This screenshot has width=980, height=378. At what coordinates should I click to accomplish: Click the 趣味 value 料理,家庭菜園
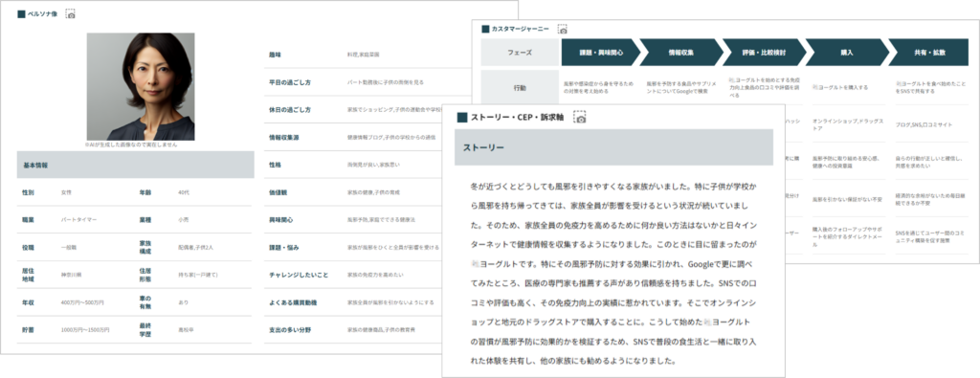[x=363, y=55]
